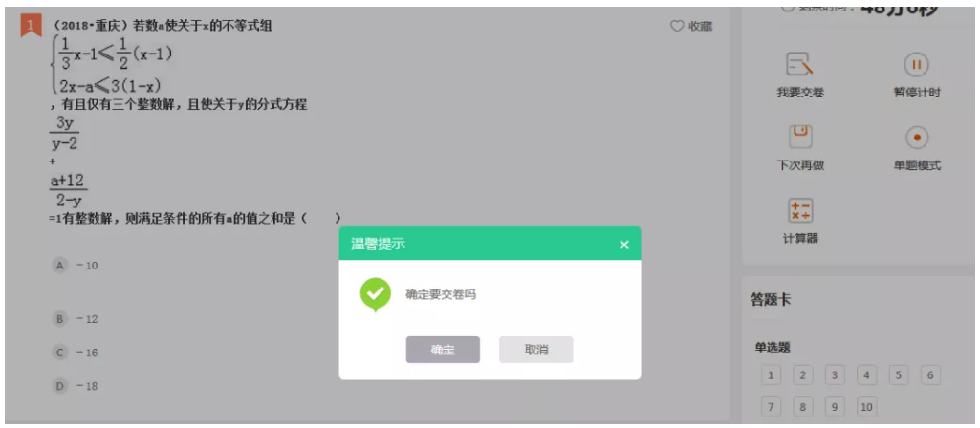Screen dimensions: 980x428
Task: Confirm submission with 确定 button
Action: 443,350
